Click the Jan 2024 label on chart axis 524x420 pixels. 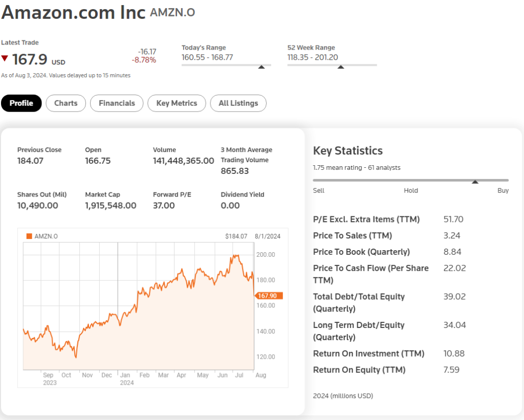[126, 379]
